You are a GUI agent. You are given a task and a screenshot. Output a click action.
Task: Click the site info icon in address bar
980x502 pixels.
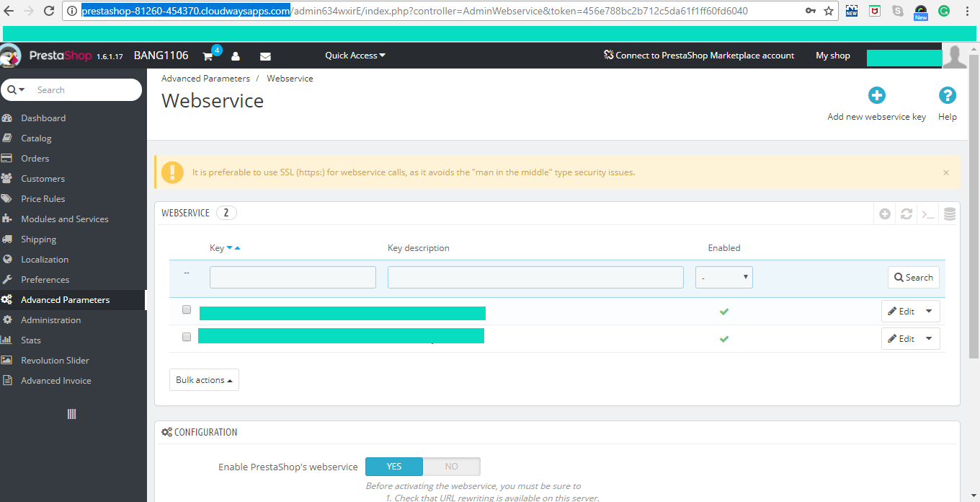pos(72,11)
